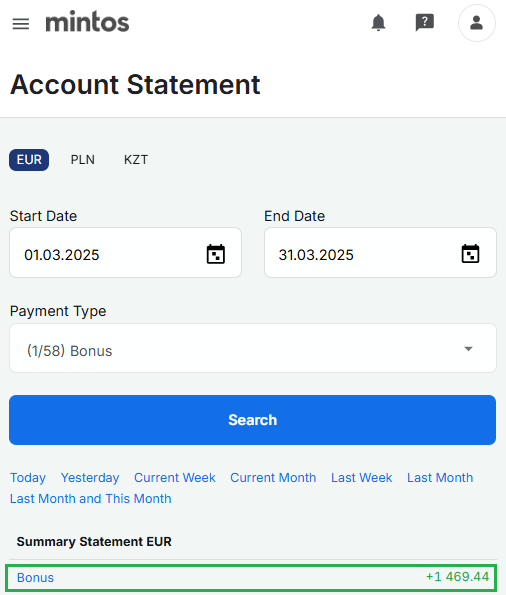This screenshot has width=506, height=595.
Task: Click the Start Date field showing 01.03.2025
Action: pos(125,252)
